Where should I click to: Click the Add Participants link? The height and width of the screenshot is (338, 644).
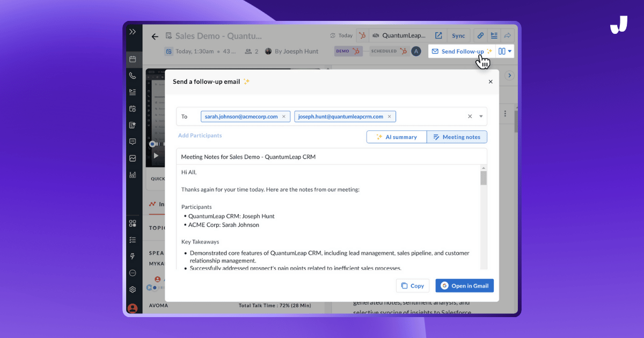coord(200,136)
